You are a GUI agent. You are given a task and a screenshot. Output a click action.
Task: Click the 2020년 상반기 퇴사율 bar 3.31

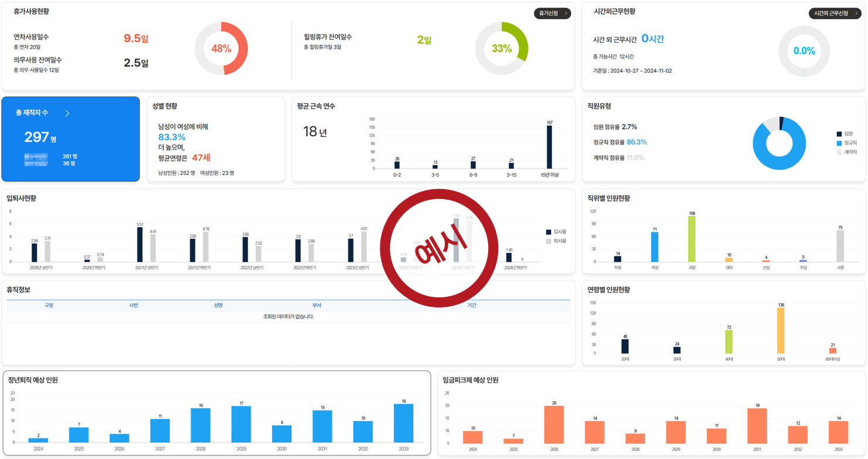(x=47, y=252)
